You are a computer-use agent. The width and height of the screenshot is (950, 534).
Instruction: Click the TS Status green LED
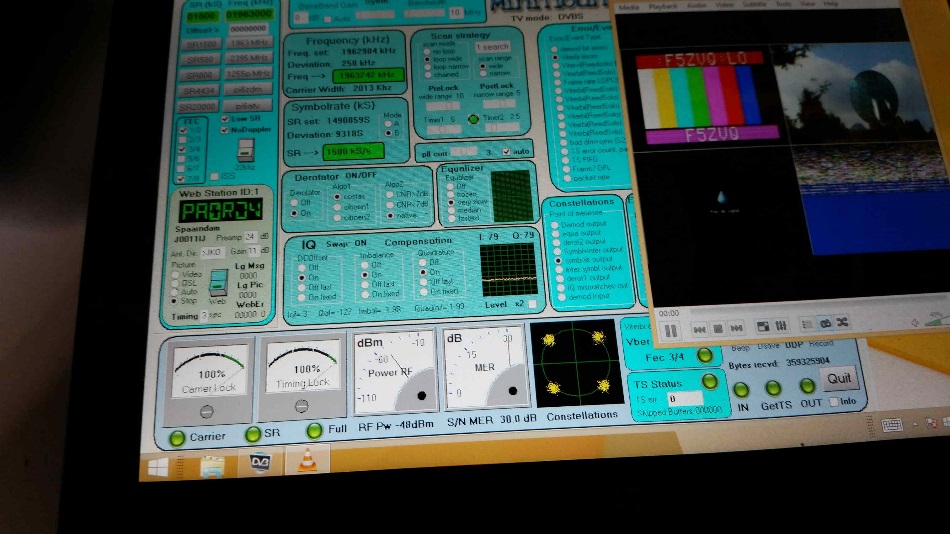(709, 381)
